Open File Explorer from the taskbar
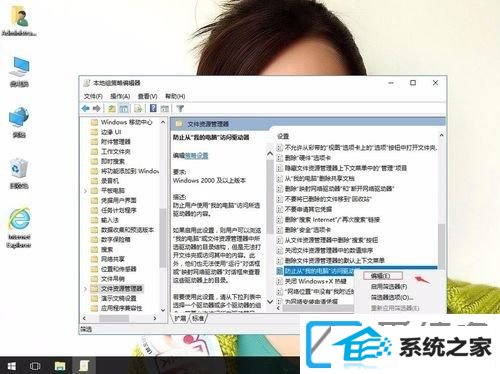Viewport: 500px width, 374px height. point(60,366)
